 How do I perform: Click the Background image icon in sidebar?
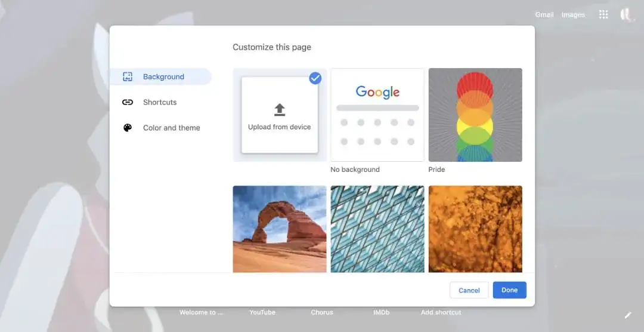click(128, 76)
